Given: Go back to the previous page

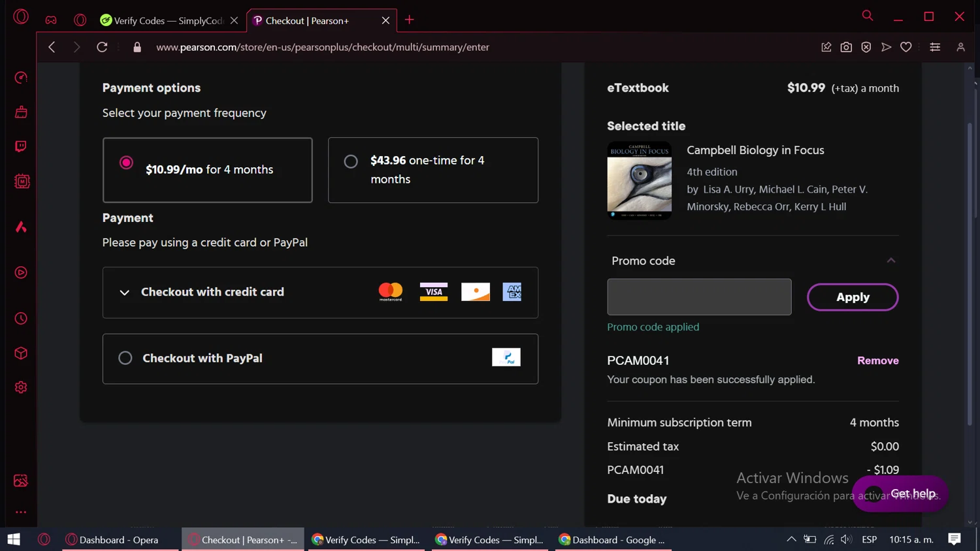Looking at the screenshot, I should (x=52, y=47).
